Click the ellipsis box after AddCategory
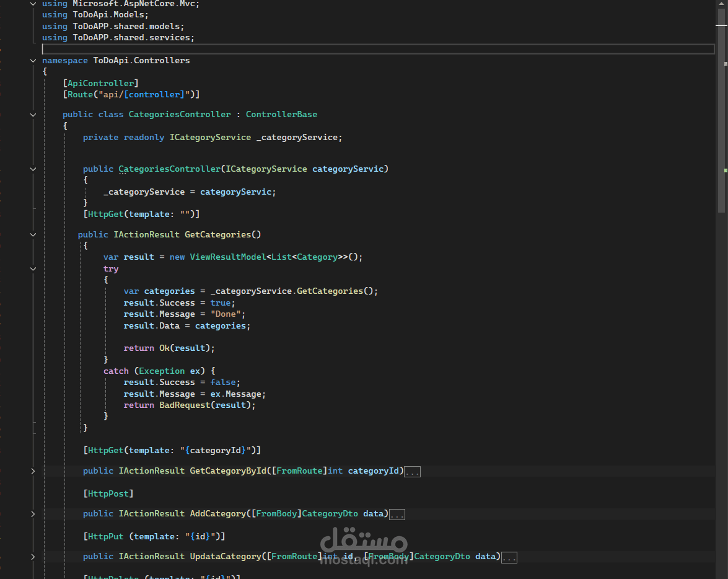 click(x=397, y=515)
